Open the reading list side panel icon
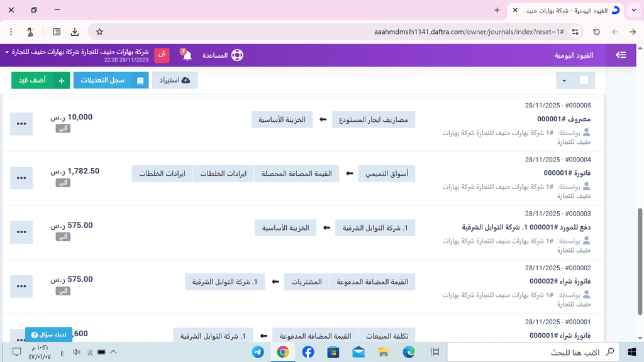This screenshot has height=362, width=644. (x=57, y=31)
